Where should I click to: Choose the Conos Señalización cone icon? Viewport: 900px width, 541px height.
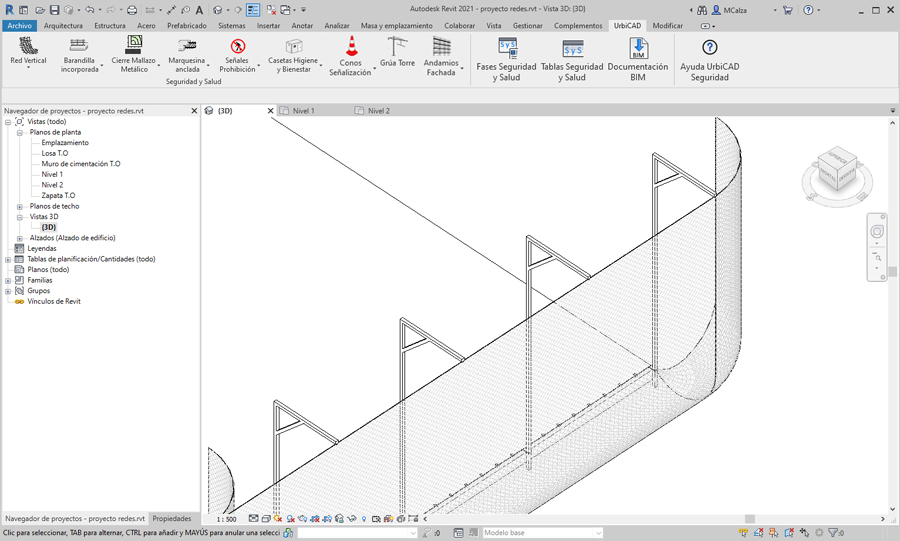pyautogui.click(x=351, y=47)
